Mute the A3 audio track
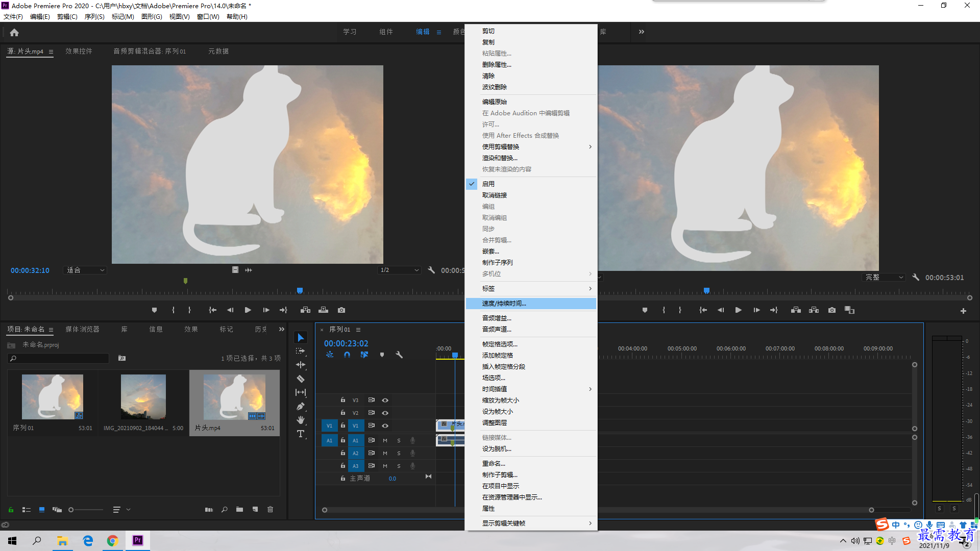 [385, 466]
